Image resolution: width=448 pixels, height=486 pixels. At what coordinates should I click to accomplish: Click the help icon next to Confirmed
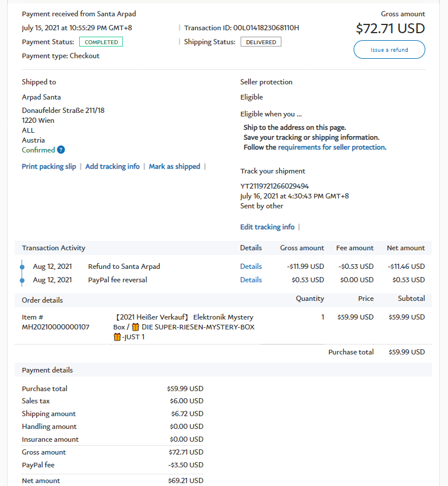[61, 150]
